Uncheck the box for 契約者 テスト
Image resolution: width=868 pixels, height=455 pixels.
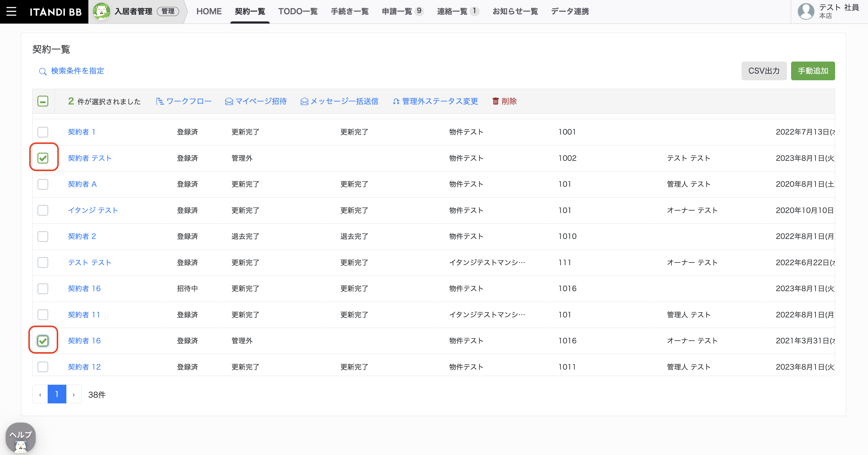pos(43,158)
